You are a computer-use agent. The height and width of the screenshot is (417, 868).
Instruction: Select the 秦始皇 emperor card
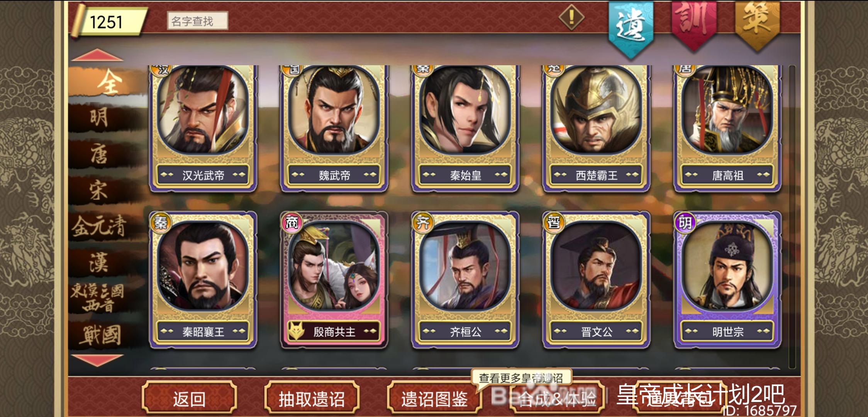pyautogui.click(x=465, y=129)
